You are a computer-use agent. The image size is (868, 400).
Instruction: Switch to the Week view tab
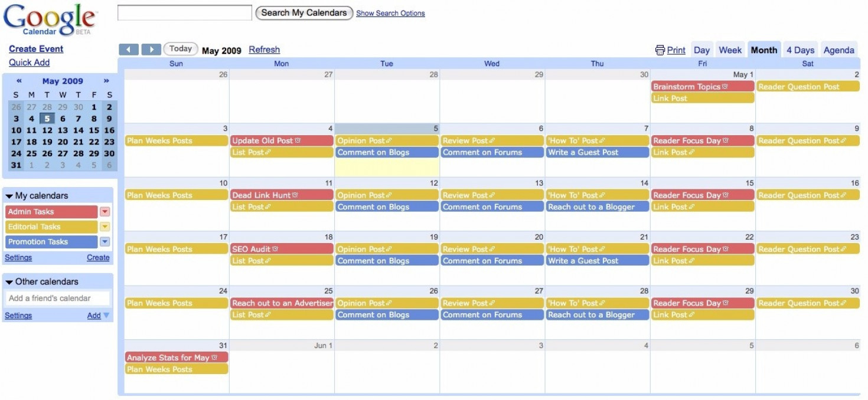tap(730, 50)
